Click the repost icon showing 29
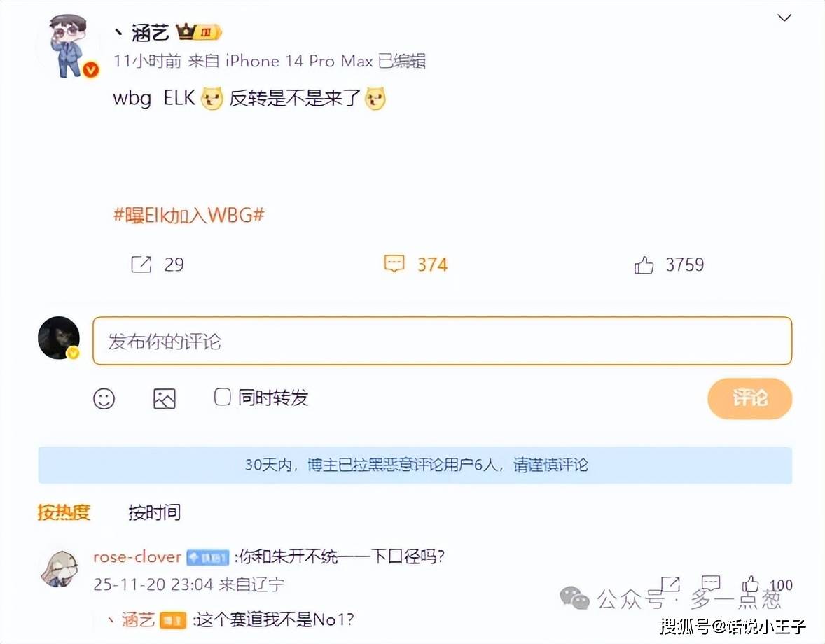Viewport: 825px width, 644px height. (x=141, y=265)
